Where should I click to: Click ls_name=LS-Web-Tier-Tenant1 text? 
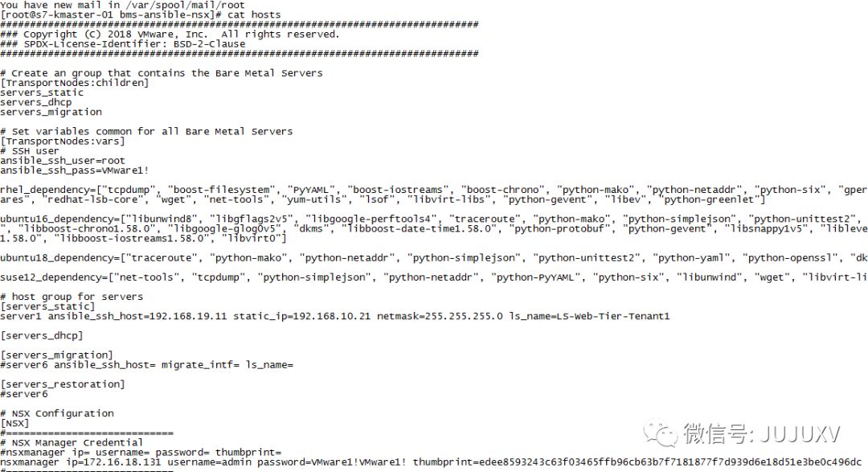(589, 316)
